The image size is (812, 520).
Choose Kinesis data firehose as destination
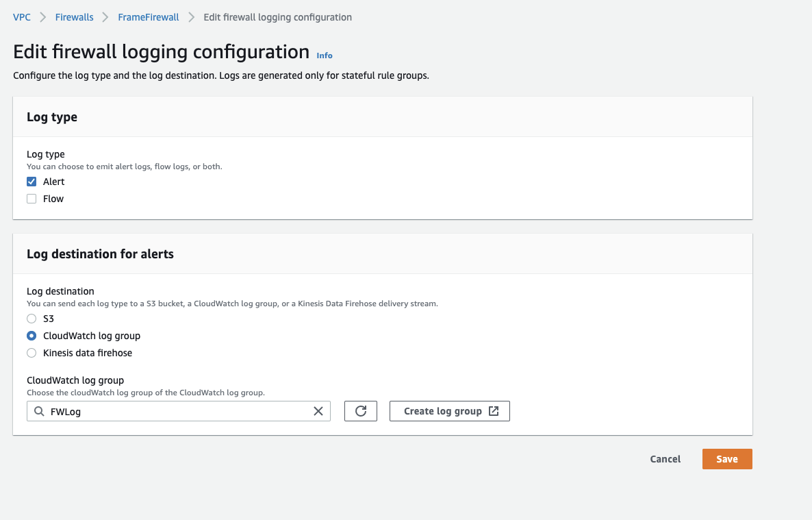pos(31,353)
